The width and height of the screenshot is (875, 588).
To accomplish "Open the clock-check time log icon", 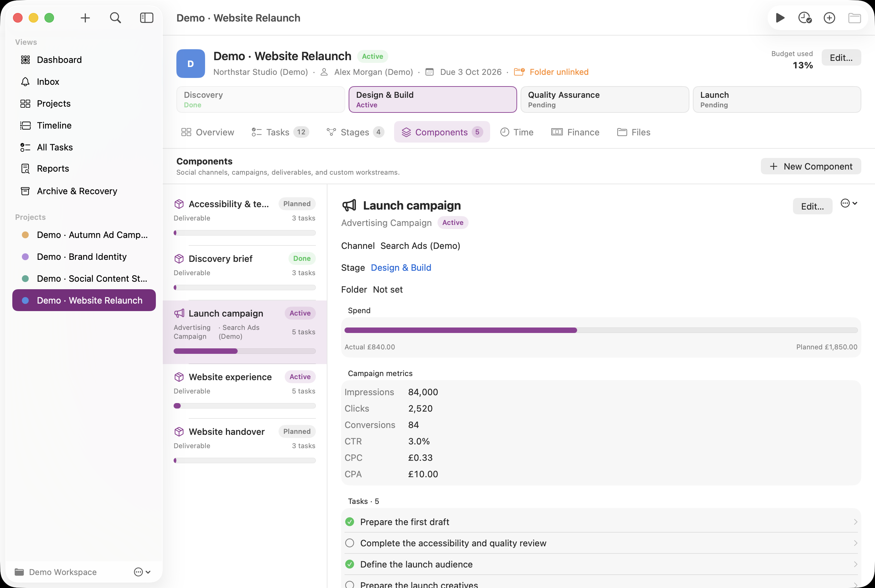I will 805,18.
